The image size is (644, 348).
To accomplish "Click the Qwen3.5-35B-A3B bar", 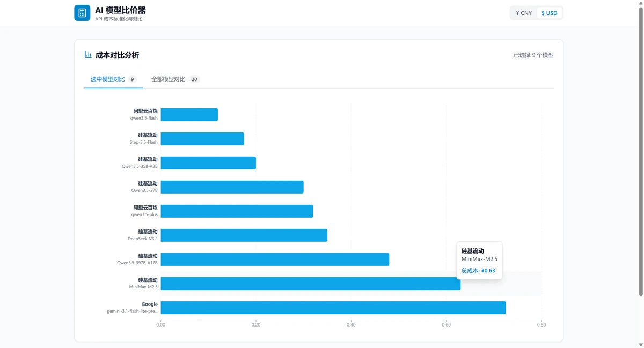I will point(208,163).
